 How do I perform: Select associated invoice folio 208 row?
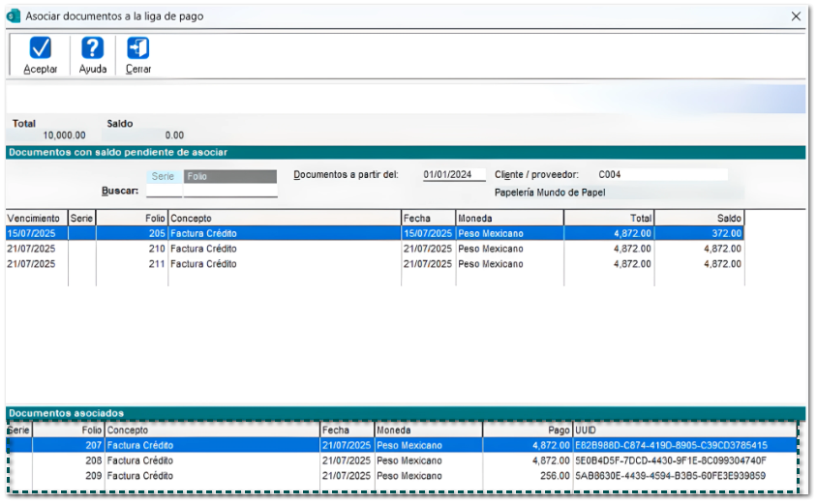click(213, 460)
